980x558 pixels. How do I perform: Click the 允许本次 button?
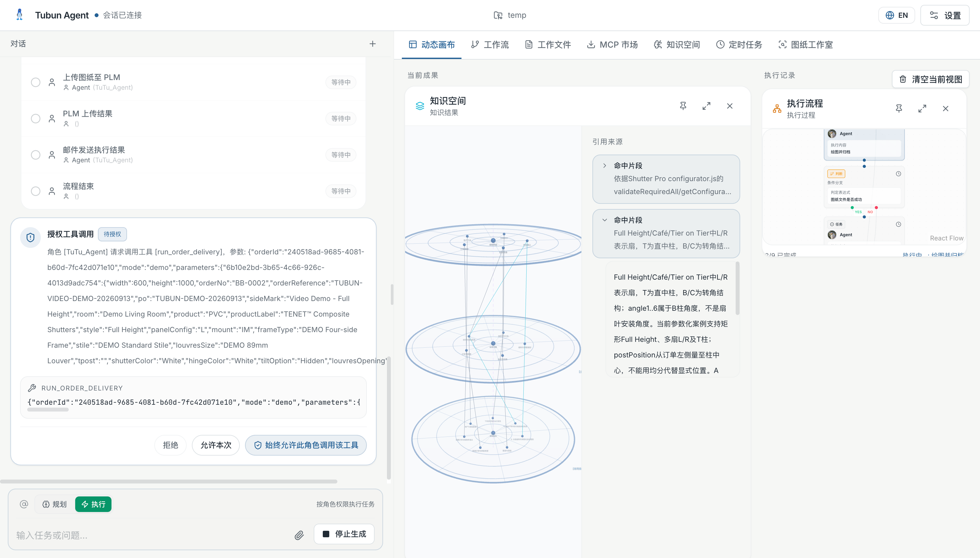[216, 445]
